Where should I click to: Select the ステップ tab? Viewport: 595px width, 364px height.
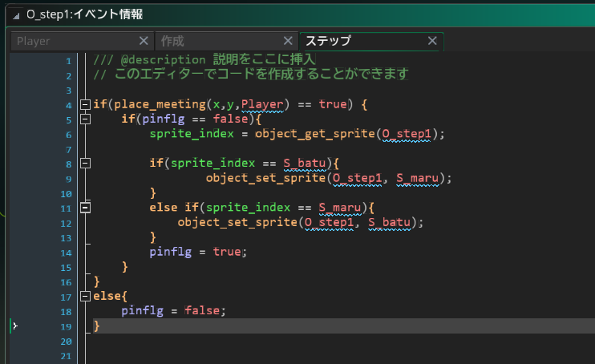pos(361,41)
